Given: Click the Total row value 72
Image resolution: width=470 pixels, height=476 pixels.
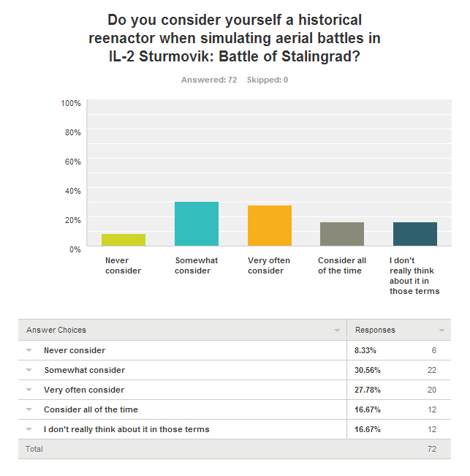Looking at the screenshot, I should click(x=432, y=449).
